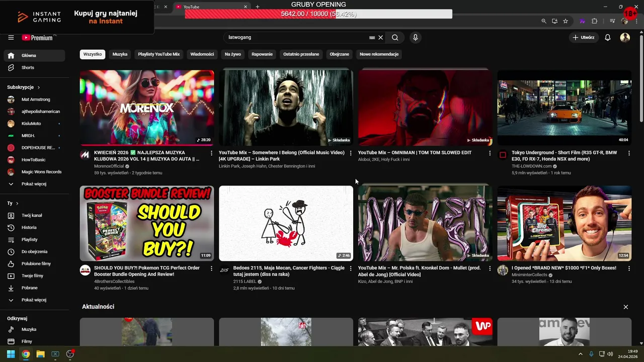
Task: Go to Historia in the sidebar
Action: tap(34, 227)
